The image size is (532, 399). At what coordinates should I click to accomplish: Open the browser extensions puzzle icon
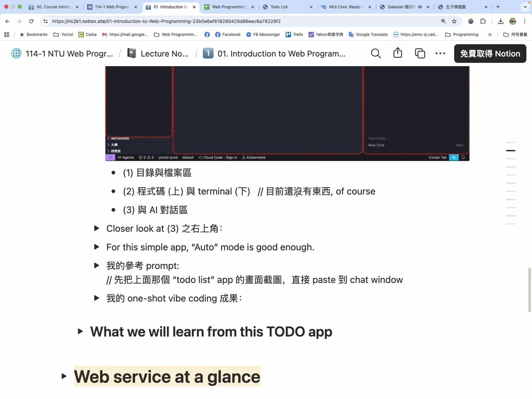click(x=483, y=21)
